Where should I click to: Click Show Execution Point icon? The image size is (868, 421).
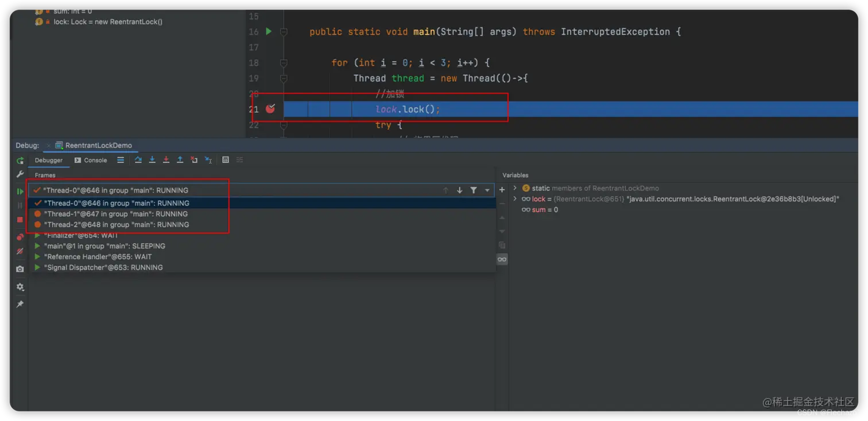click(121, 160)
